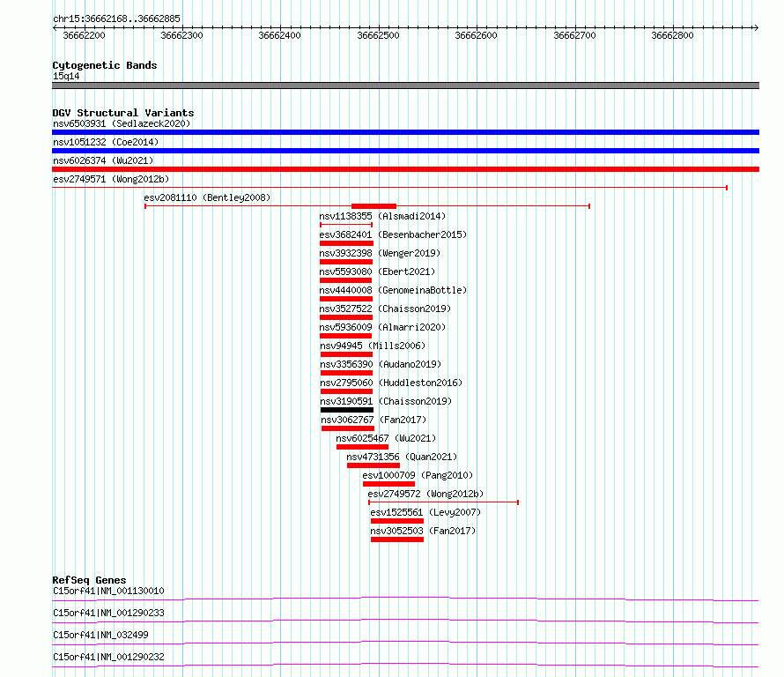The height and width of the screenshot is (677, 784).
Task: Open the nsv6026374 (Wu2021) variant label
Action: [103, 160]
